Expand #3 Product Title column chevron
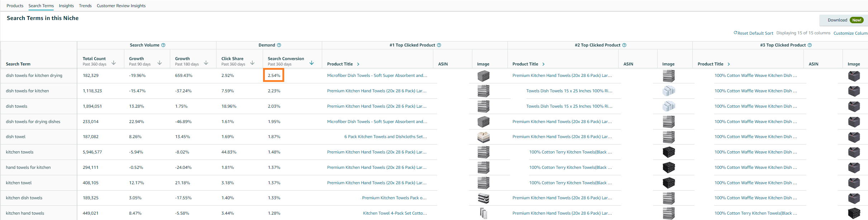This screenshot has height=220, width=868. click(729, 64)
